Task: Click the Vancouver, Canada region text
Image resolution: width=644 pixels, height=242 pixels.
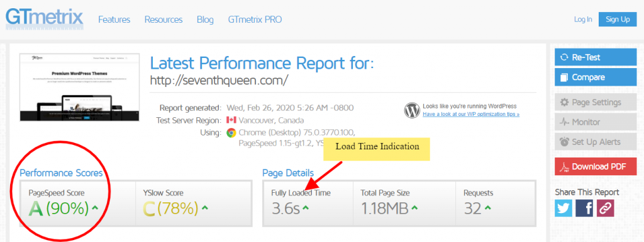Action: [x=271, y=120]
